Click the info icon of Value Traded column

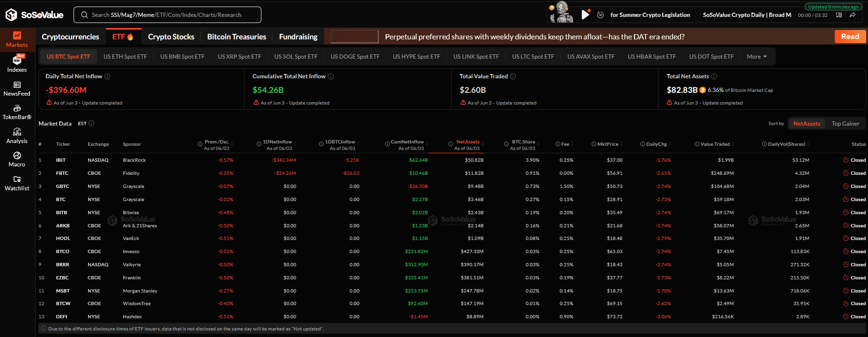(697, 144)
